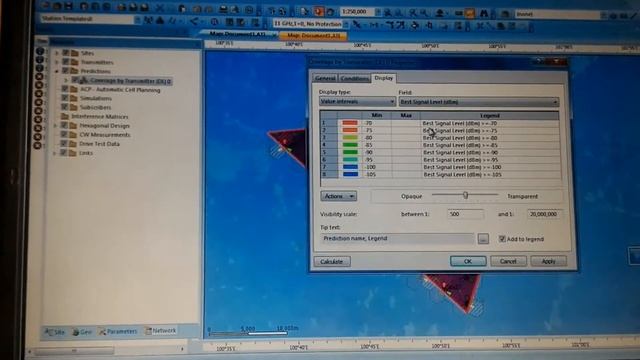Select the Display tab in dialog
Screen dimensions: 640x360
point(384,78)
